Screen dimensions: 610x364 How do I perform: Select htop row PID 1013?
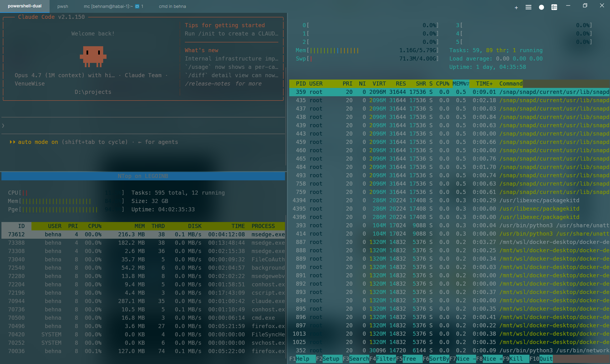449,334
